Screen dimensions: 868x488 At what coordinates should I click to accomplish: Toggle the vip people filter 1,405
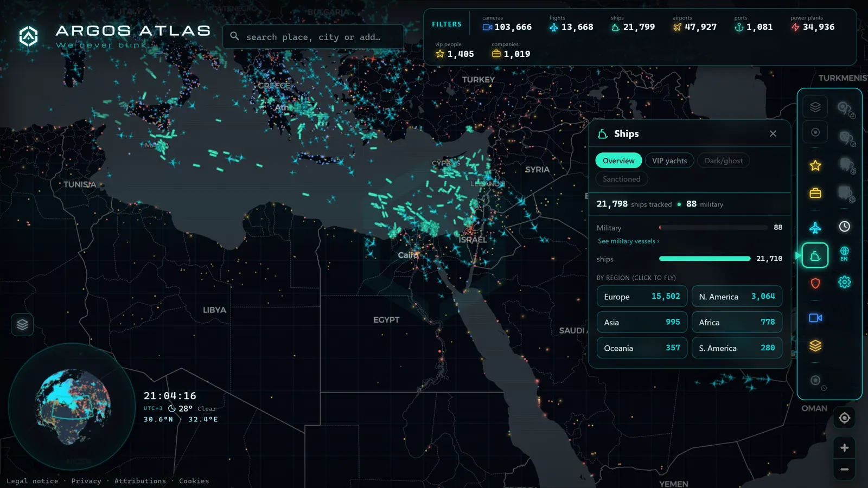[x=454, y=50]
